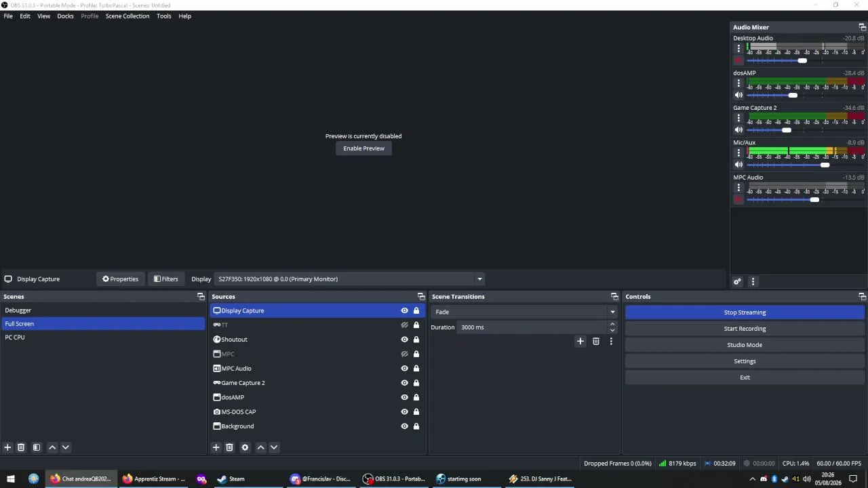Open the Edit menu
The width and height of the screenshot is (868, 488).
[x=25, y=16]
